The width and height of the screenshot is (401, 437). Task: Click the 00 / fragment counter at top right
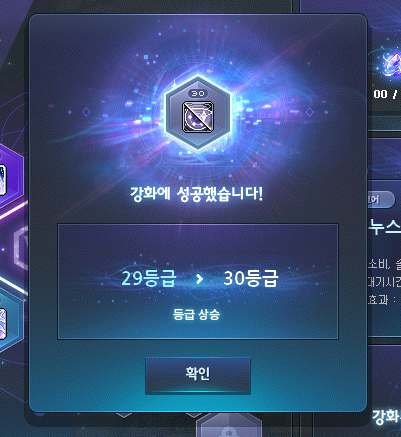click(x=386, y=94)
